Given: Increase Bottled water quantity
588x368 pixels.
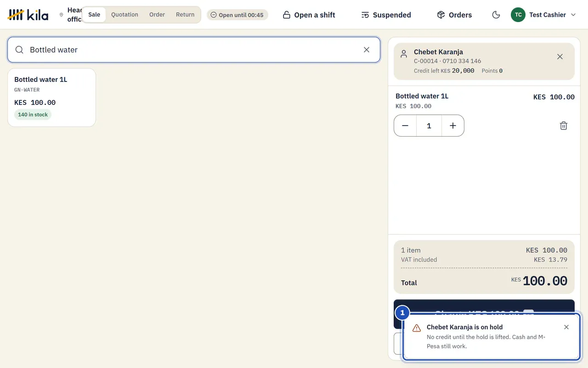Looking at the screenshot, I should point(453,126).
